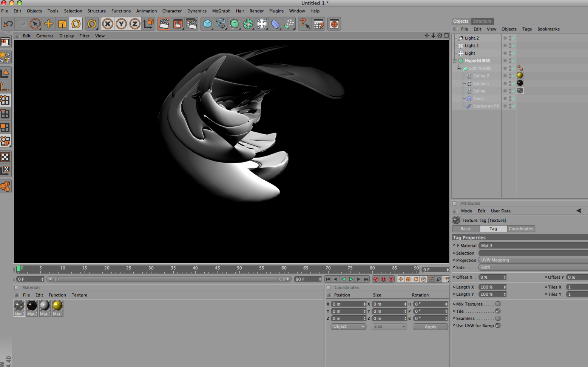Open the Render menu
The width and height of the screenshot is (588, 367).
(x=256, y=11)
